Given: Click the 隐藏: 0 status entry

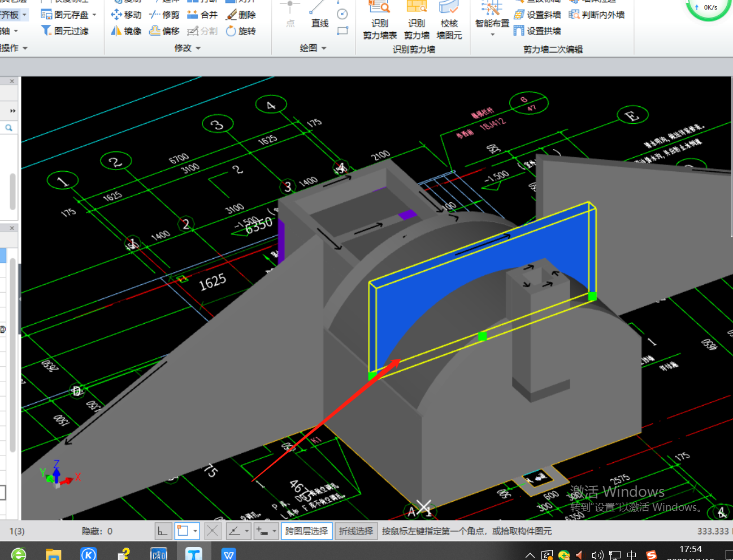Looking at the screenshot, I should pyautogui.click(x=97, y=531).
